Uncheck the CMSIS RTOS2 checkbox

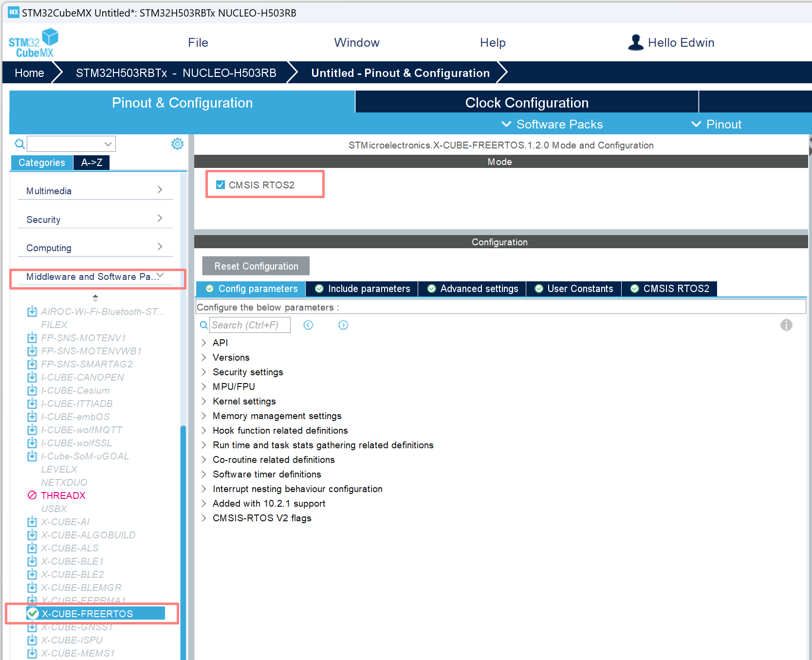[x=221, y=184]
